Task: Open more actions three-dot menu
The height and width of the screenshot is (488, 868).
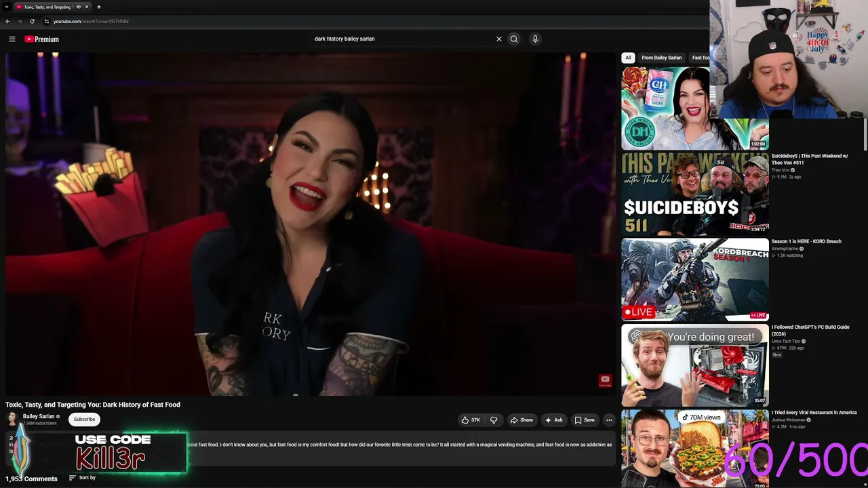Action: coord(609,420)
